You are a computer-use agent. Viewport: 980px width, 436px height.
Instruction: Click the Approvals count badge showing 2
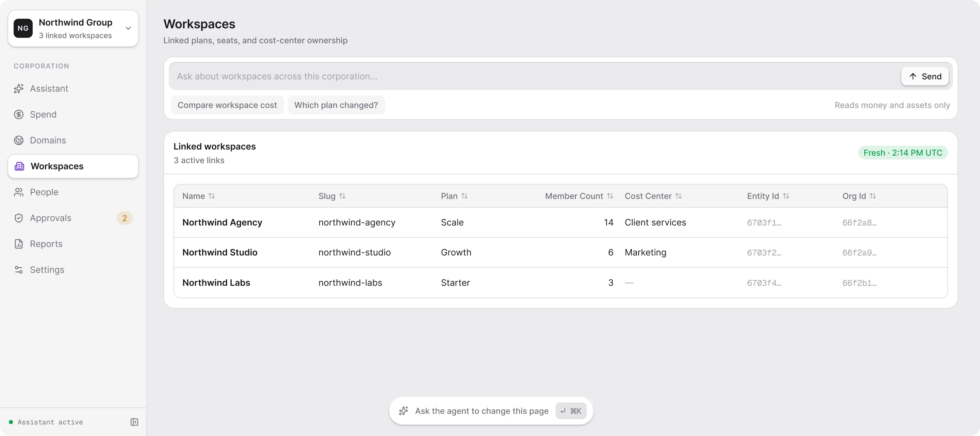125,218
